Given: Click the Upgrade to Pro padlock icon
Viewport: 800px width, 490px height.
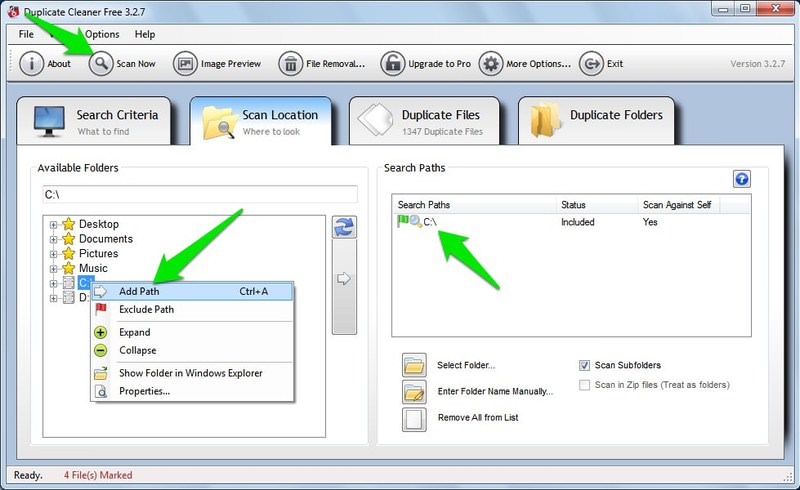Looking at the screenshot, I should [392, 64].
